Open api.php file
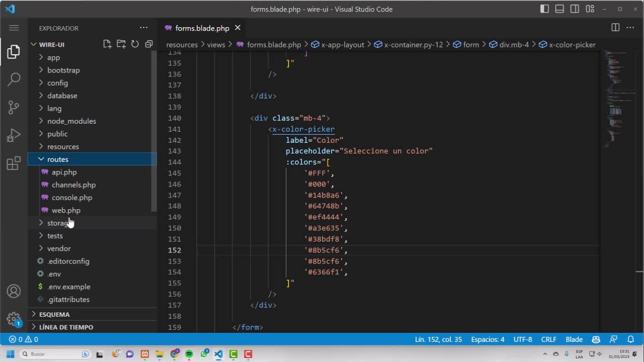This screenshot has height=362, width=644. [92, 172]
